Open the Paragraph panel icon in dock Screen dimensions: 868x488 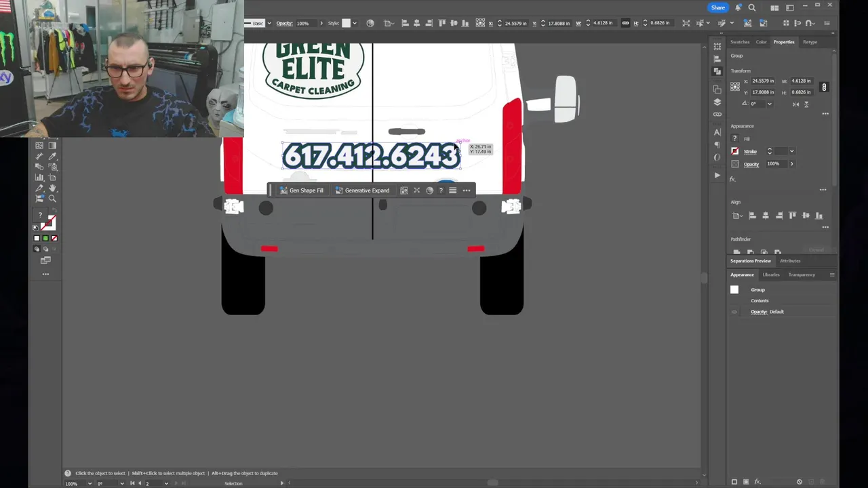(717, 145)
